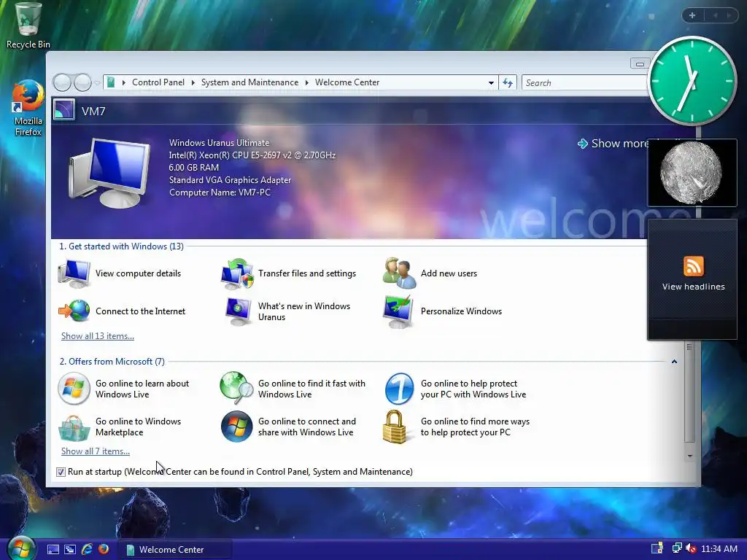Expand the System and Maintenance breadcrumb arrow
Viewport: 747px width, 560px height.
click(307, 82)
